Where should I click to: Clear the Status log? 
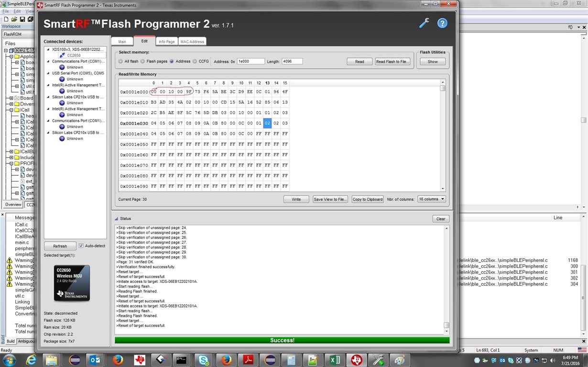441,219
